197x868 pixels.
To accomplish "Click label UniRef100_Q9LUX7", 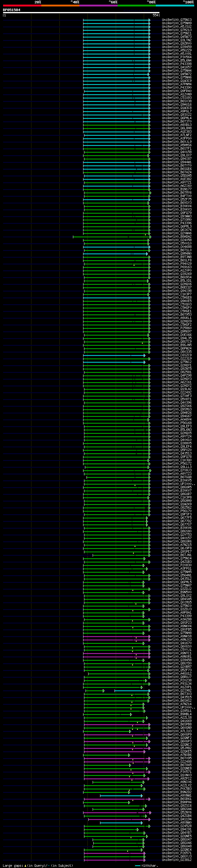I will click(x=176, y=155).
